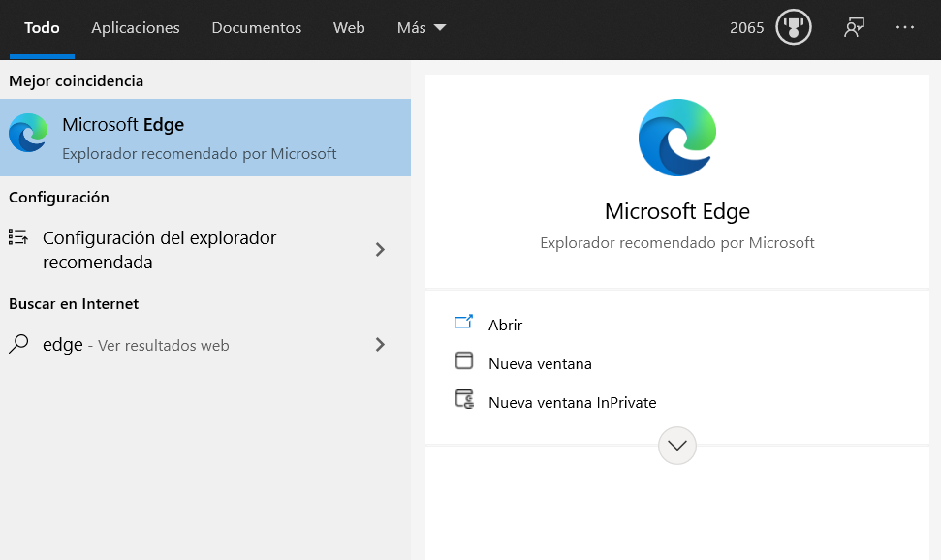The height and width of the screenshot is (560, 941).
Task: Expand Configuración del explorador recomendada chevron
Action: (x=380, y=250)
